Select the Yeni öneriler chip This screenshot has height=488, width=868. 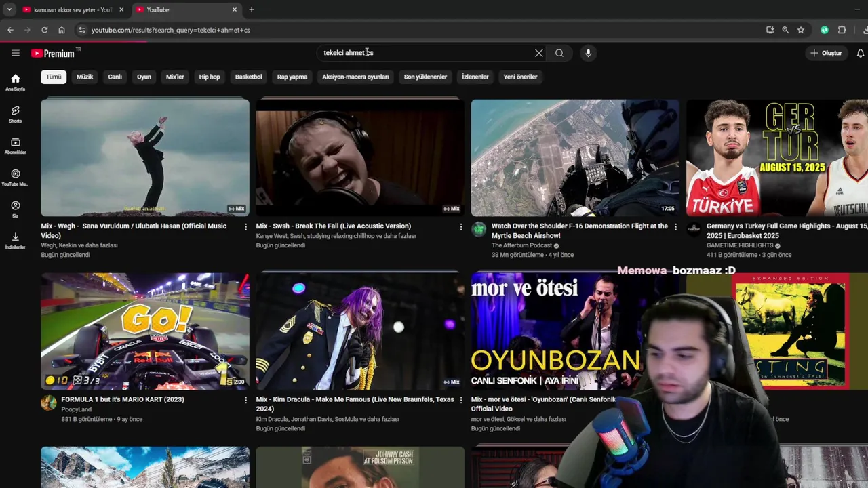pyautogui.click(x=520, y=77)
